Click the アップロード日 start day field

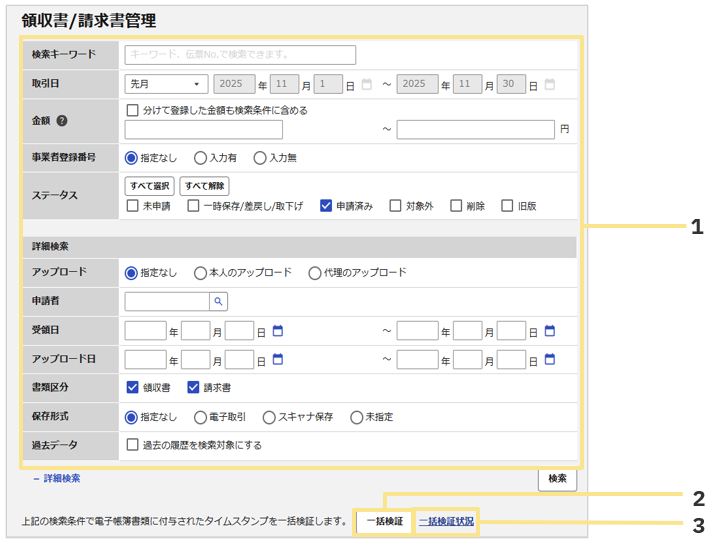[x=239, y=360]
